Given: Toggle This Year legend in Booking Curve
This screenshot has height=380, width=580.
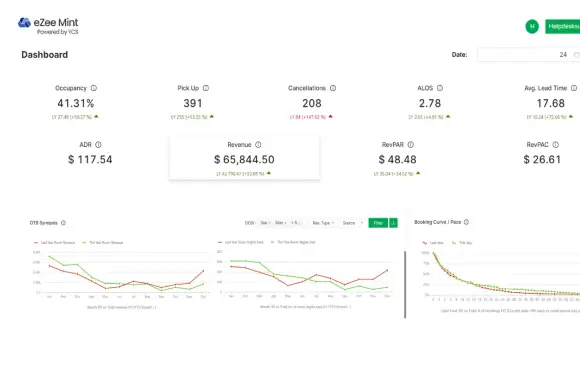Looking at the screenshot, I should (462, 243).
